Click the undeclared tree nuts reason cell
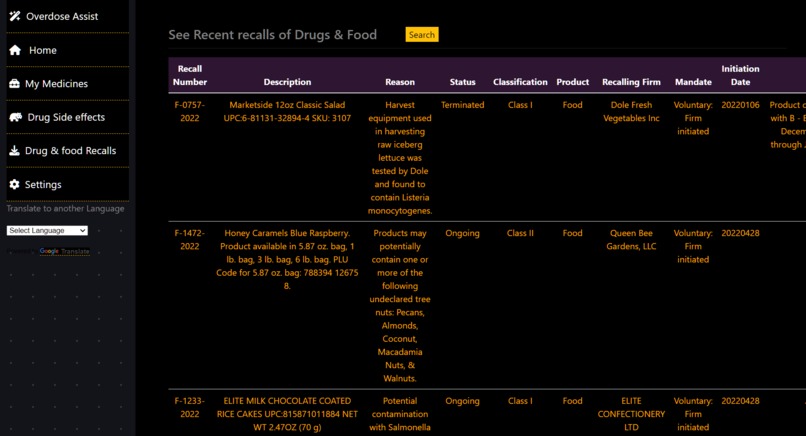Screen dimensions: 806x436 (400, 305)
